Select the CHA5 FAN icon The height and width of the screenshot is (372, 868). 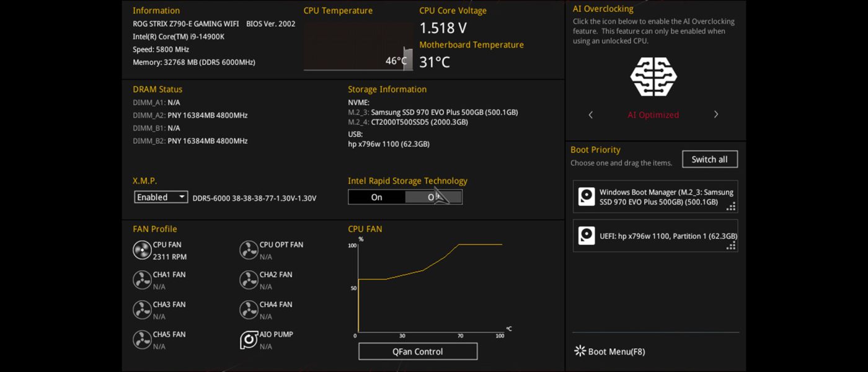click(x=142, y=339)
